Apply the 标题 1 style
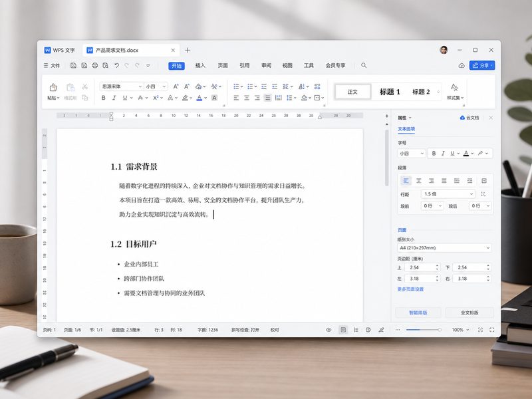Image resolution: width=532 pixels, height=399 pixels. pos(390,92)
